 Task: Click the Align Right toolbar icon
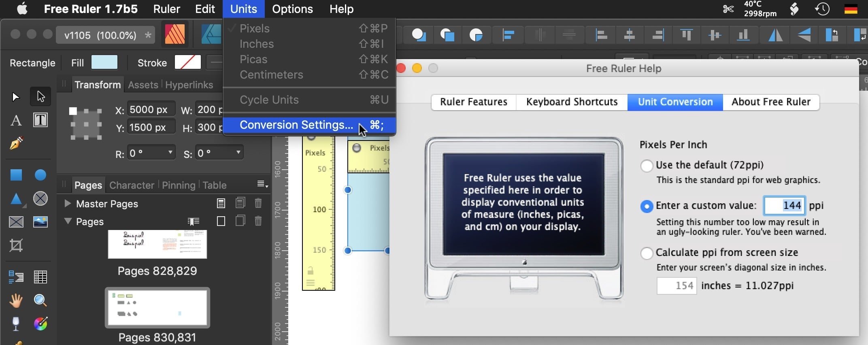pyautogui.click(x=658, y=35)
